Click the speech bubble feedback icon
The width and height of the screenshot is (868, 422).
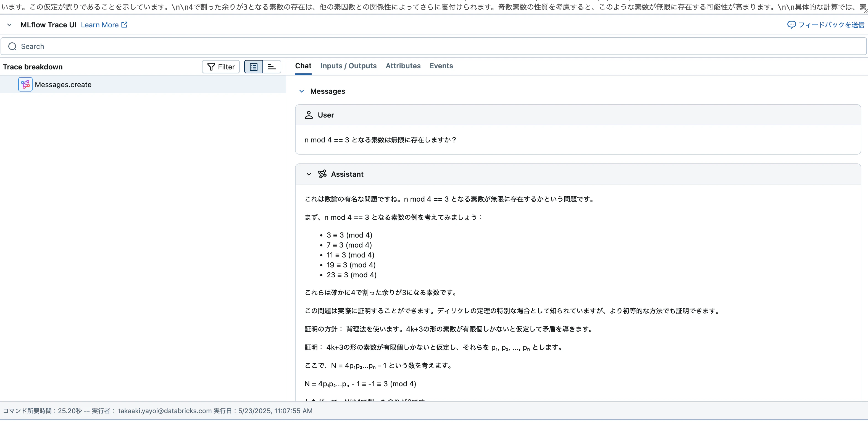click(x=791, y=25)
